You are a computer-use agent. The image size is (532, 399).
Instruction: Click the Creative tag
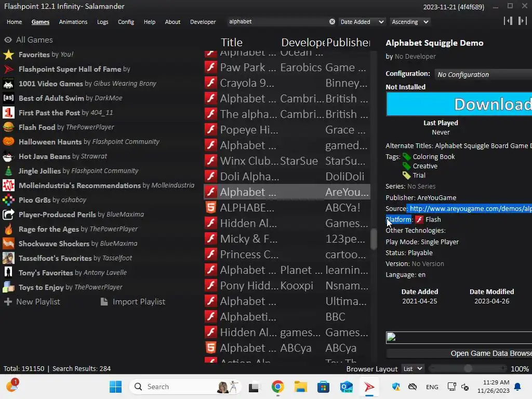425,166
